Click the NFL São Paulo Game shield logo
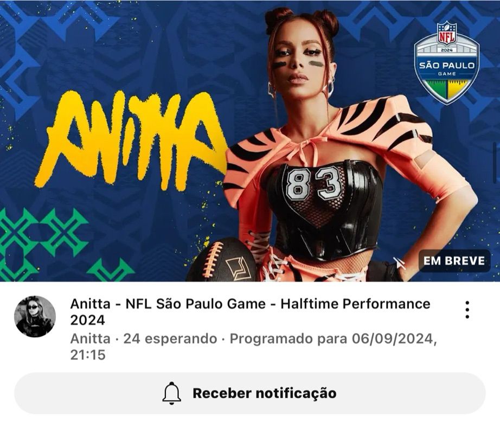The image size is (500, 448). [446, 63]
